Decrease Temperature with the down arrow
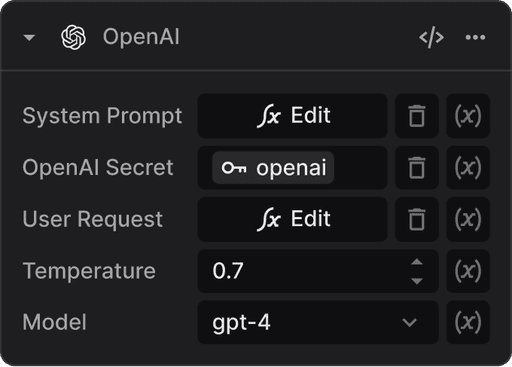Viewport: 512px width, 367px height. (x=417, y=281)
